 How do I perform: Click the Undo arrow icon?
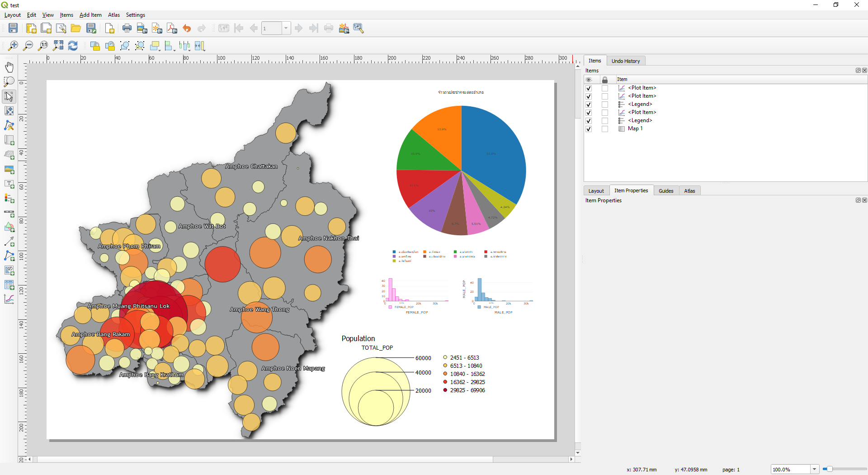click(187, 28)
